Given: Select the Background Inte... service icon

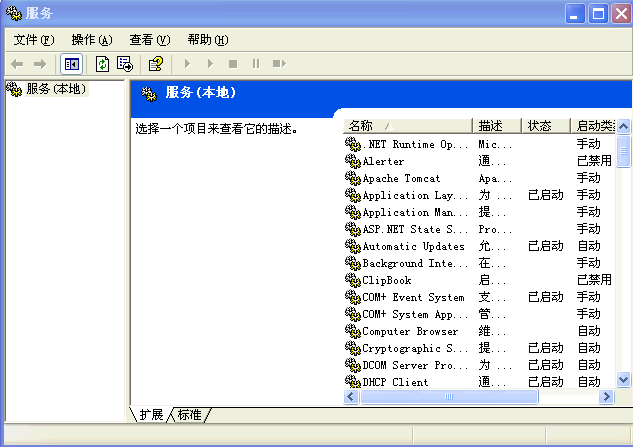Looking at the screenshot, I should pos(352,263).
